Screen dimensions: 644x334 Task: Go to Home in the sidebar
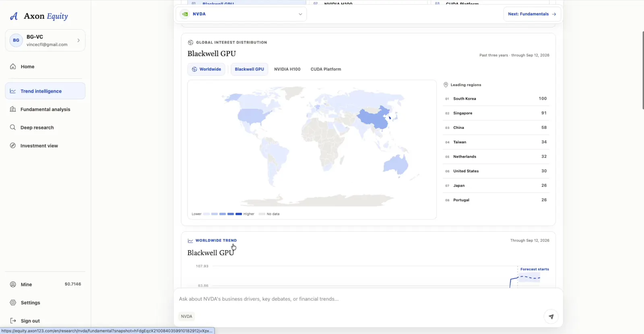tap(45, 66)
